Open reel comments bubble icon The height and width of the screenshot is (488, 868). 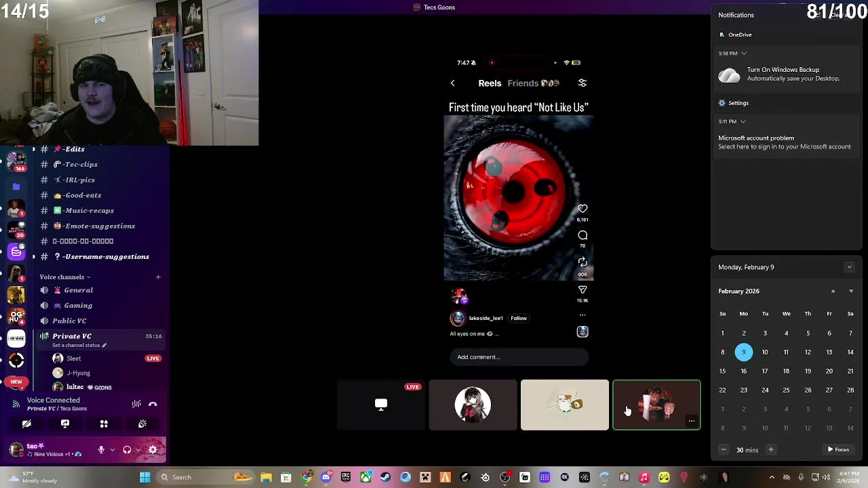click(x=583, y=235)
